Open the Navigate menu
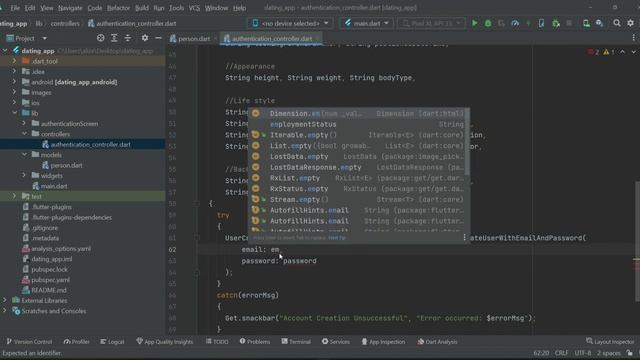The width and height of the screenshot is (640, 360). [70, 8]
